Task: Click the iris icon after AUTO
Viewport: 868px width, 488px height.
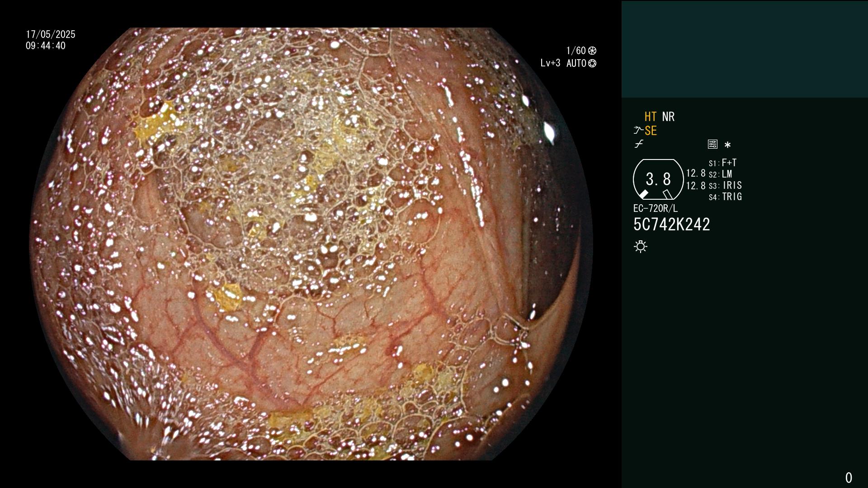Action: tap(592, 63)
